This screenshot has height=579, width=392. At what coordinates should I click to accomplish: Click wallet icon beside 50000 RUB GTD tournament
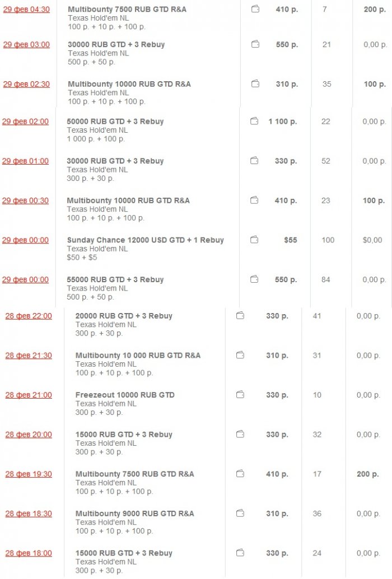(x=255, y=122)
